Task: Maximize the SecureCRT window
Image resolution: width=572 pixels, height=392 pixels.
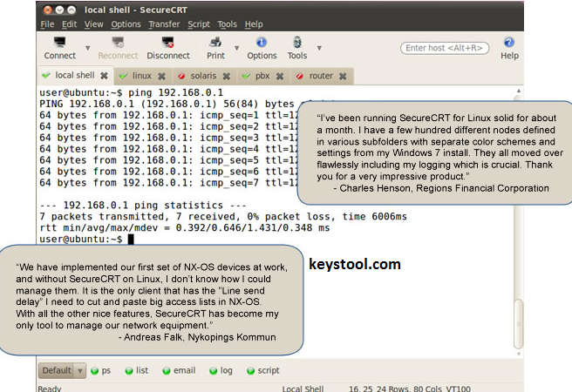Action: click(x=71, y=10)
